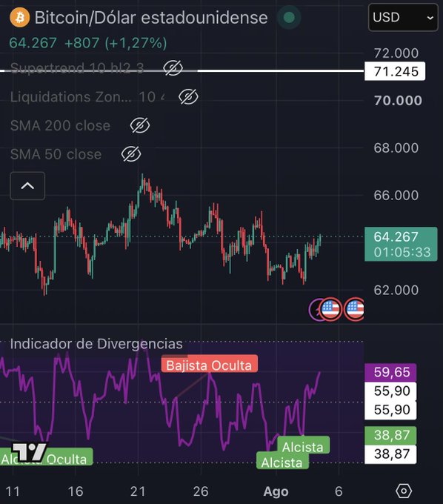
Task: Click date 21 on the time axis
Action: tap(138, 491)
